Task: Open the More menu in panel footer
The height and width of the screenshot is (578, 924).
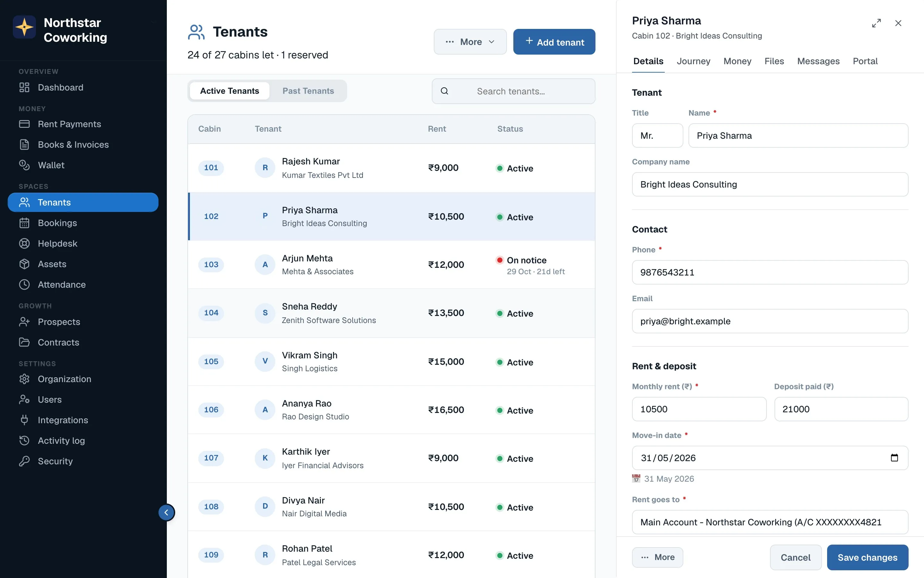Action: pos(657,557)
